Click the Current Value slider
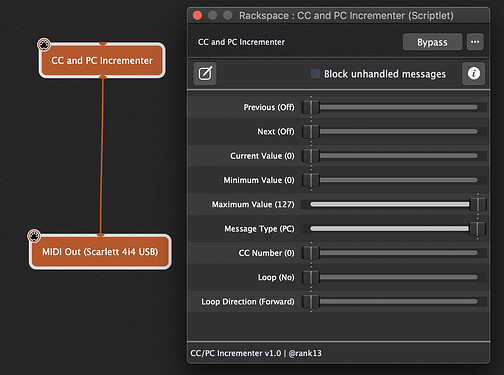 394,156
